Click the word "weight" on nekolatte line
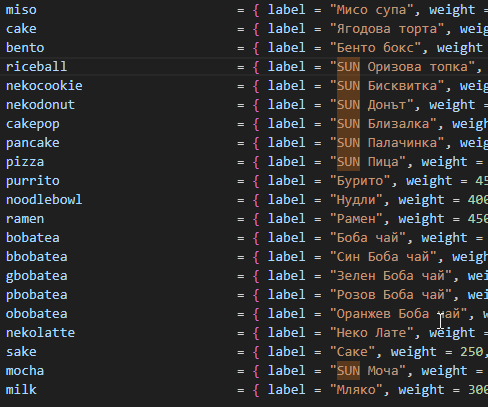Image resolution: width=488 pixels, height=407 pixels. pos(452,333)
